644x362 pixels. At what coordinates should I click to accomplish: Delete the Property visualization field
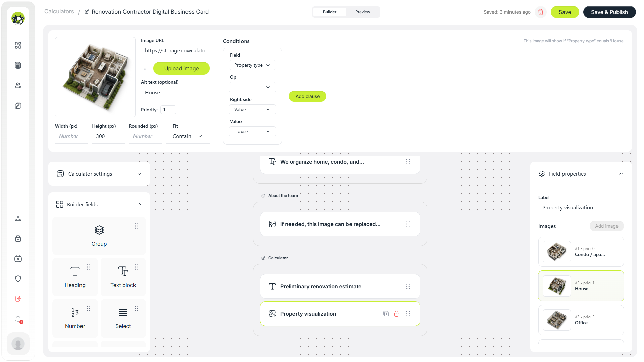[396, 314]
